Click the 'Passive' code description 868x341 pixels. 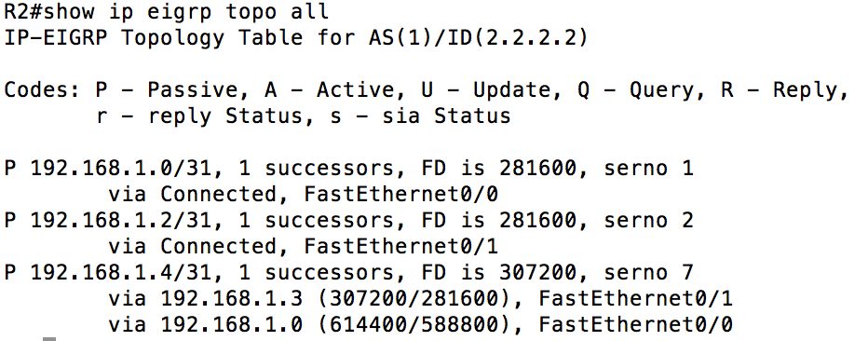[x=192, y=90]
